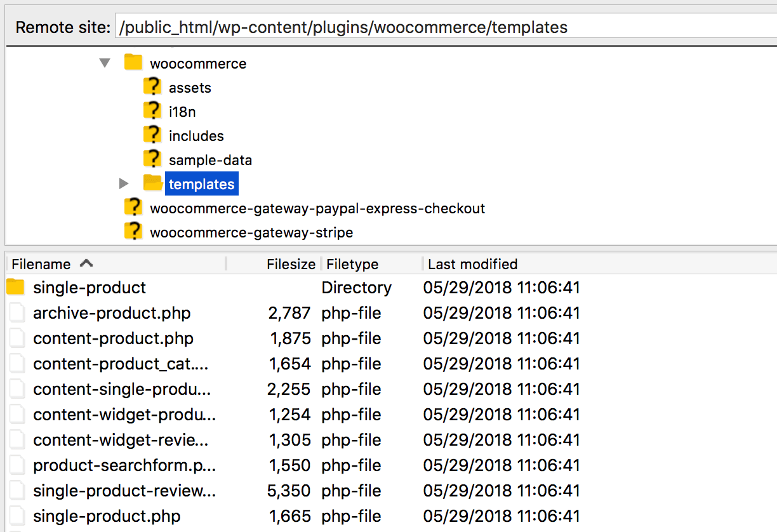Viewport: 777px width, 532px height.
Task: Click Last modified date of single-product.php
Action: tap(501, 516)
